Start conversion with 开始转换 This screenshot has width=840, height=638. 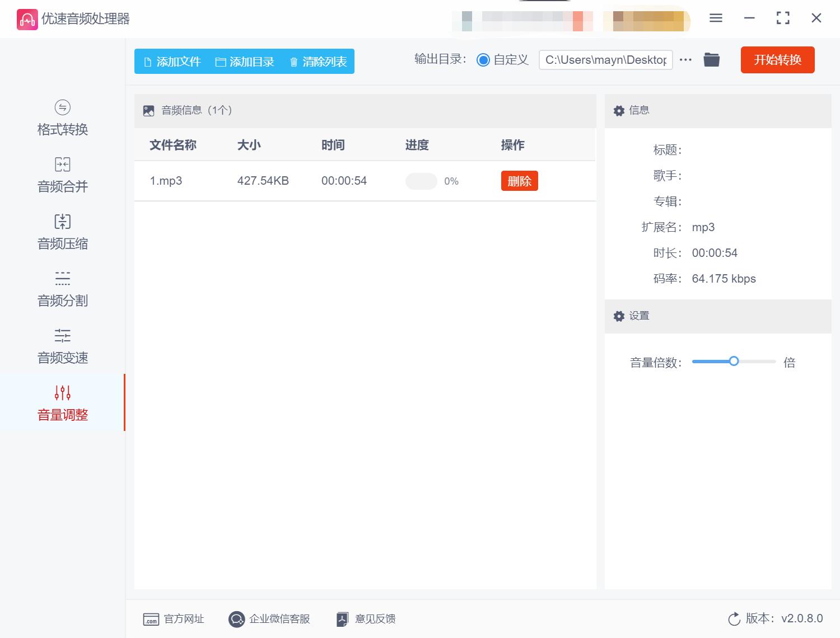pyautogui.click(x=777, y=60)
